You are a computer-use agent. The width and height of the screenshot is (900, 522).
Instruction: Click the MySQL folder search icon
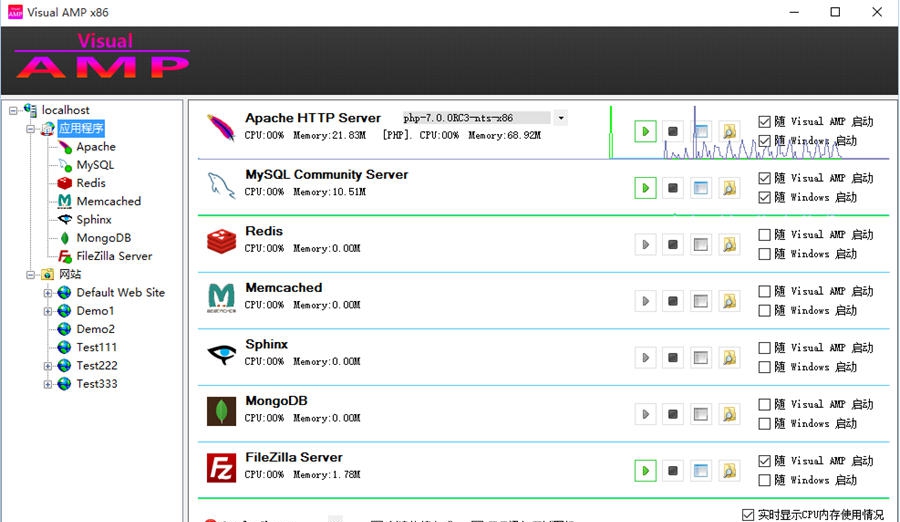[729, 188]
